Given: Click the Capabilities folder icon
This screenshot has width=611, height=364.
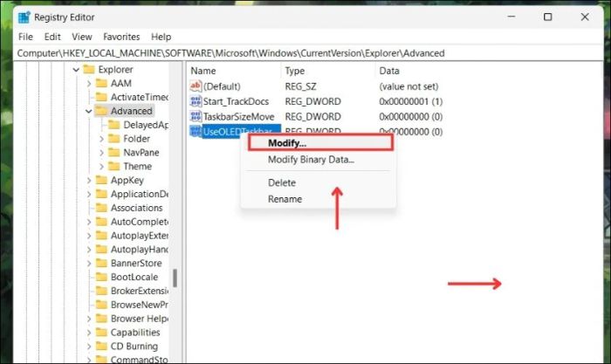Looking at the screenshot, I should [101, 333].
